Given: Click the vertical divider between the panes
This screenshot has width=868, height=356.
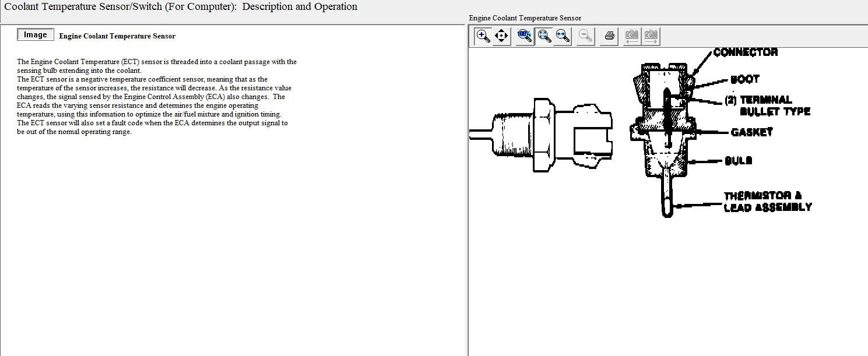Looking at the screenshot, I should [467, 192].
